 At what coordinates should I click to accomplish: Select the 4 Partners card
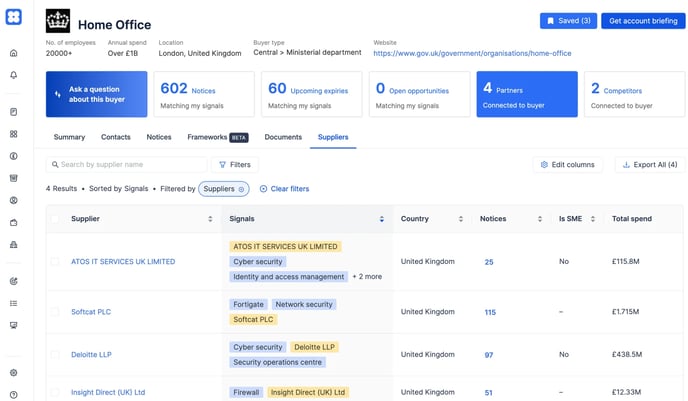click(x=527, y=94)
